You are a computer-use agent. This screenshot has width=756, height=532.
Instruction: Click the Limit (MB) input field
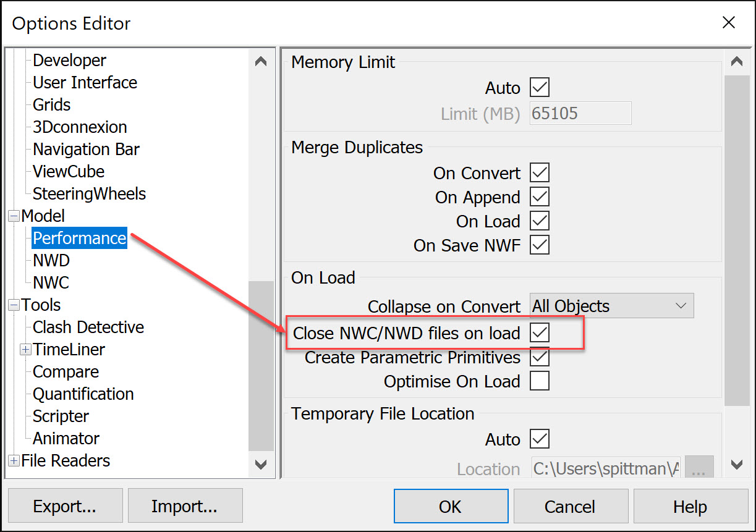[x=580, y=114]
